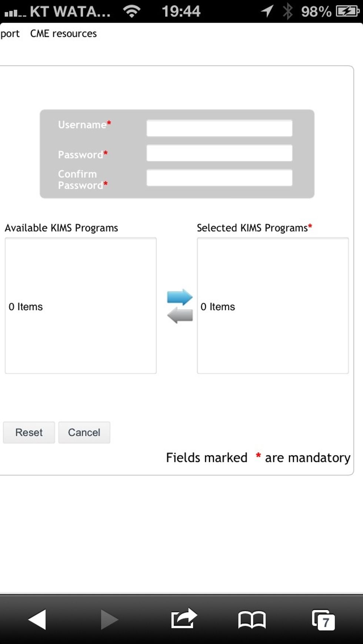The height and width of the screenshot is (644, 363).
Task: Select the Available KIMS Programs list box
Action: click(81, 305)
